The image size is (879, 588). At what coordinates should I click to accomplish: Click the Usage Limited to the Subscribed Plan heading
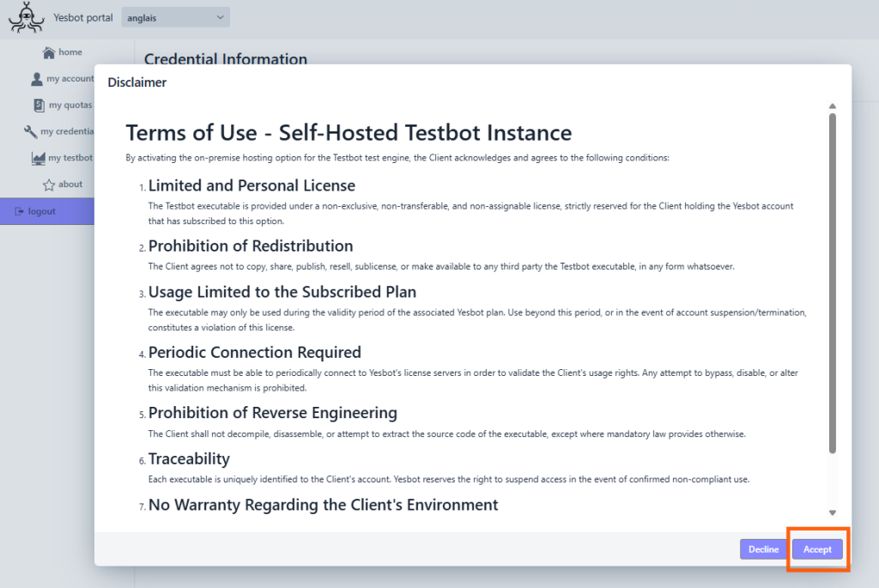(282, 292)
